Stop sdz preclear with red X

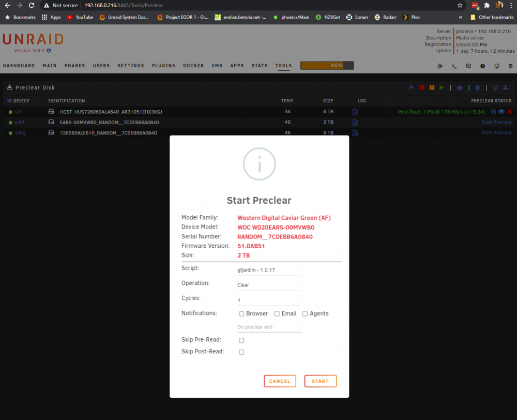509,112
